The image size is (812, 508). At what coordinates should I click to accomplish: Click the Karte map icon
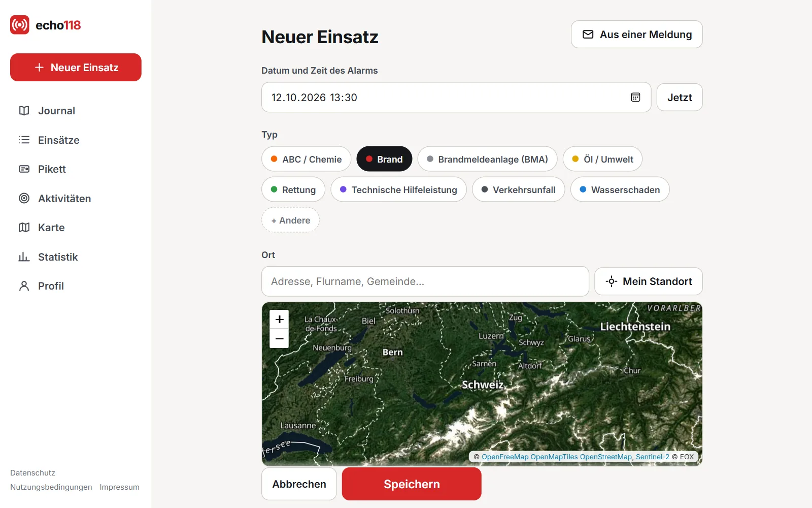(x=24, y=228)
